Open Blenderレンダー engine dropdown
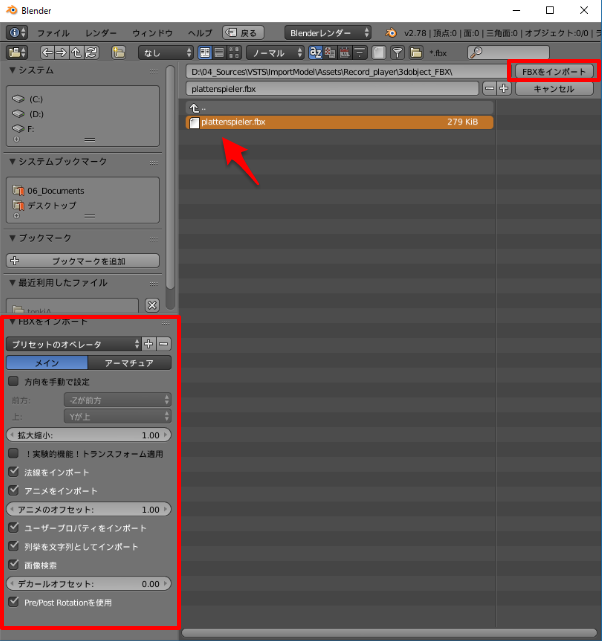The width and height of the screenshot is (602, 641). pos(327,33)
